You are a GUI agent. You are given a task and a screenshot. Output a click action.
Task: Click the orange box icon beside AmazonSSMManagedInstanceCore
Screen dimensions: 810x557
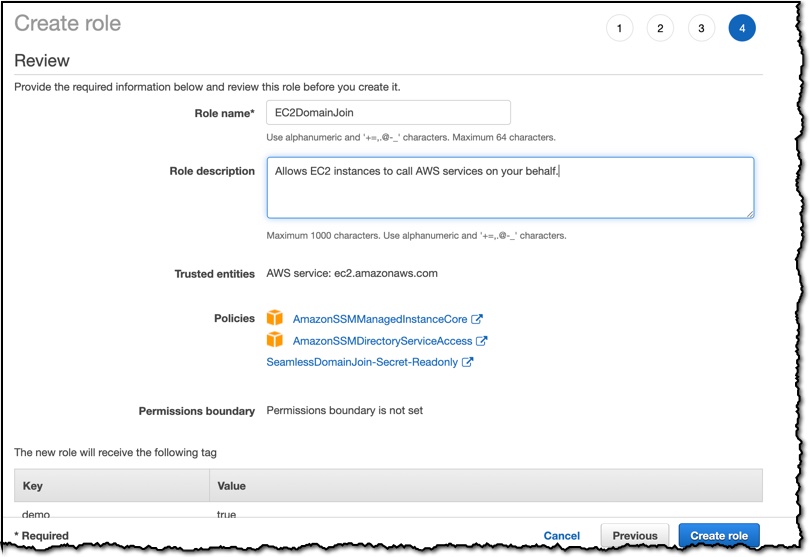pyautogui.click(x=274, y=318)
